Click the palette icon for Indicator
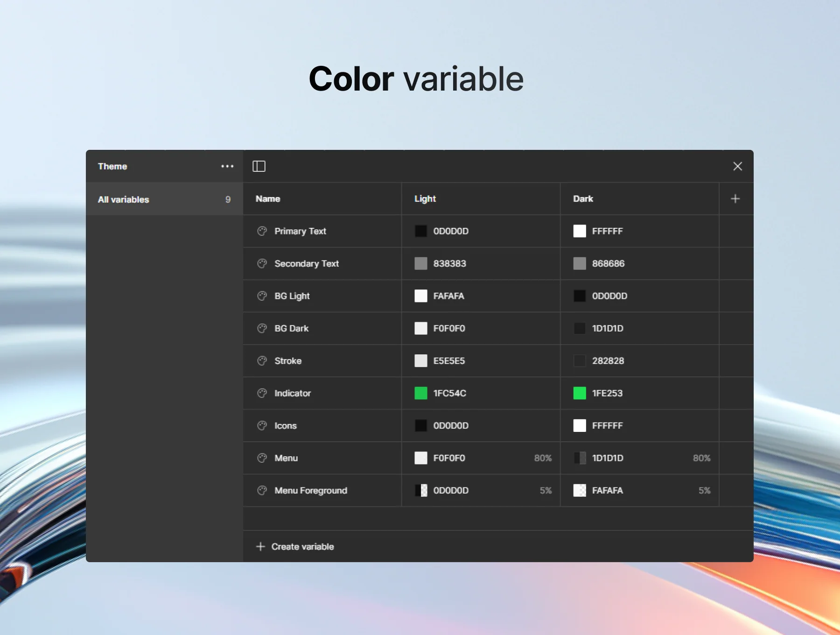This screenshot has height=635, width=840. (x=262, y=393)
